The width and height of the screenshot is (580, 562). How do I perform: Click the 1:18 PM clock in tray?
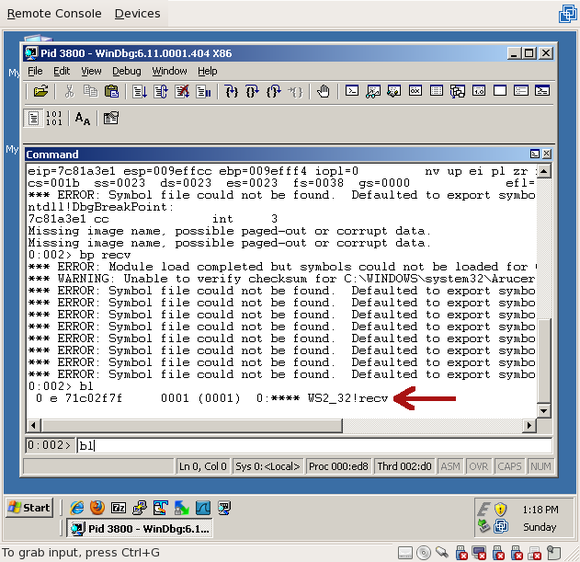point(540,510)
